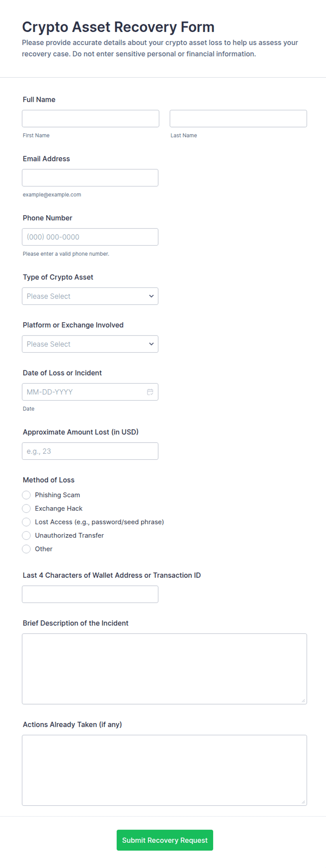
Task: Select Other under Method of Loss
Action: (26, 549)
